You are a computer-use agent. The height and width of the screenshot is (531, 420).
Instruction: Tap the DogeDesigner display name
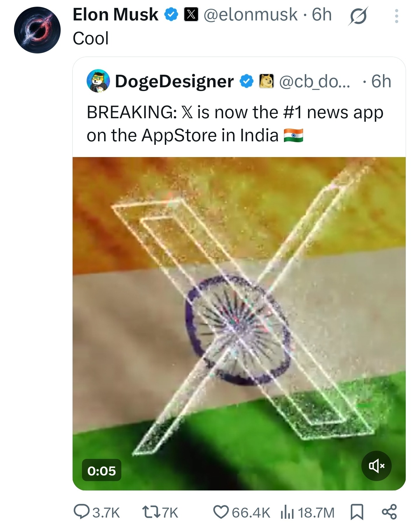coord(174,81)
